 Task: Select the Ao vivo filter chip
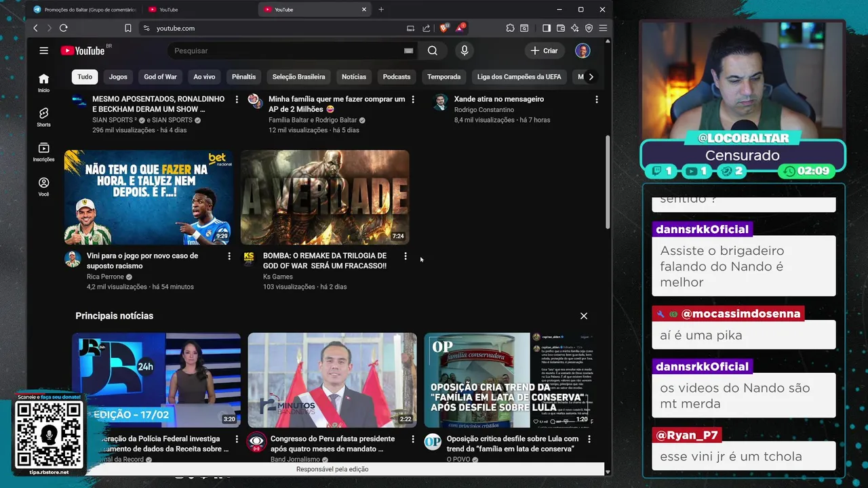point(204,77)
